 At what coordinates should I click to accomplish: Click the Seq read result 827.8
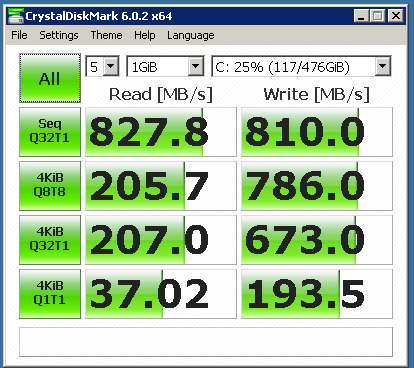coord(161,132)
